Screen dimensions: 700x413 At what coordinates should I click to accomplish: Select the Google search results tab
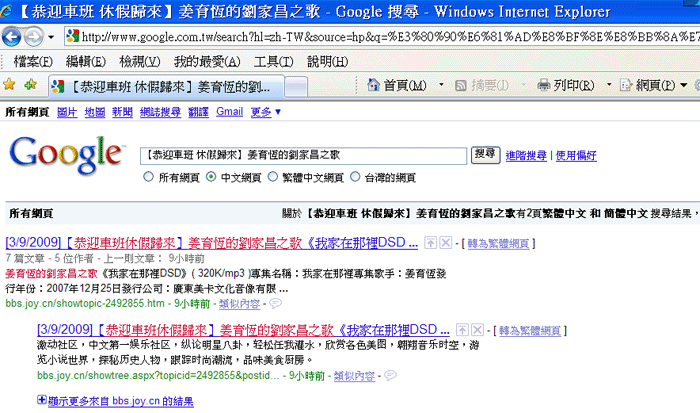click(166, 87)
